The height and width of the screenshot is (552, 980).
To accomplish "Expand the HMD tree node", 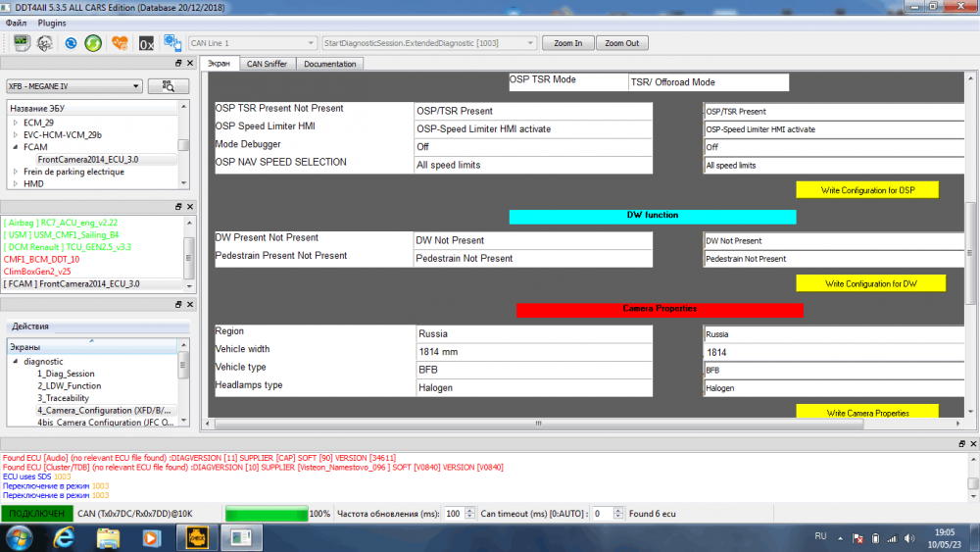I will 16,183.
